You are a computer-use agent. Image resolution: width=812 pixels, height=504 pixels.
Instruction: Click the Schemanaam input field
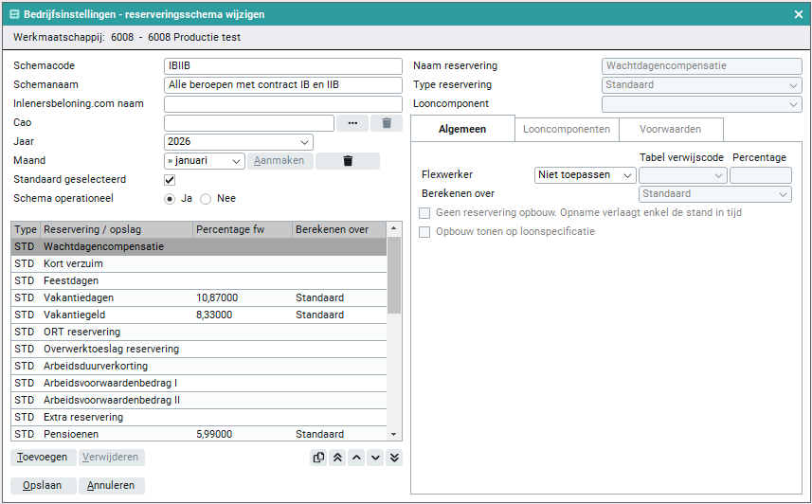pyautogui.click(x=283, y=85)
